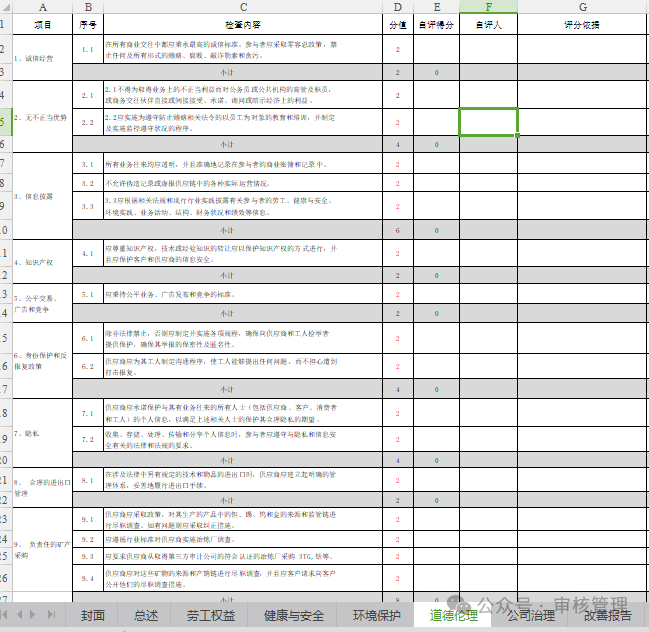Click the 自评得分 header cell
This screenshot has width=649, height=632.
(x=437, y=24)
